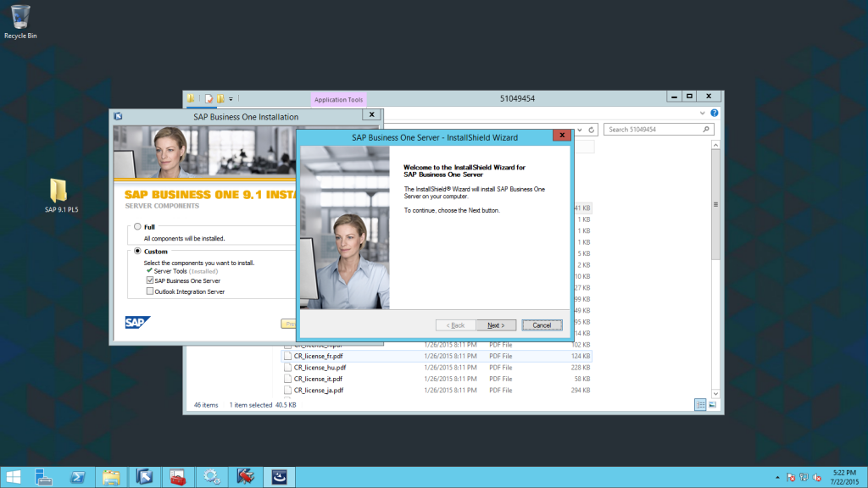Click the SAP logo in the installer
This screenshot has height=488, width=868.
click(138, 322)
